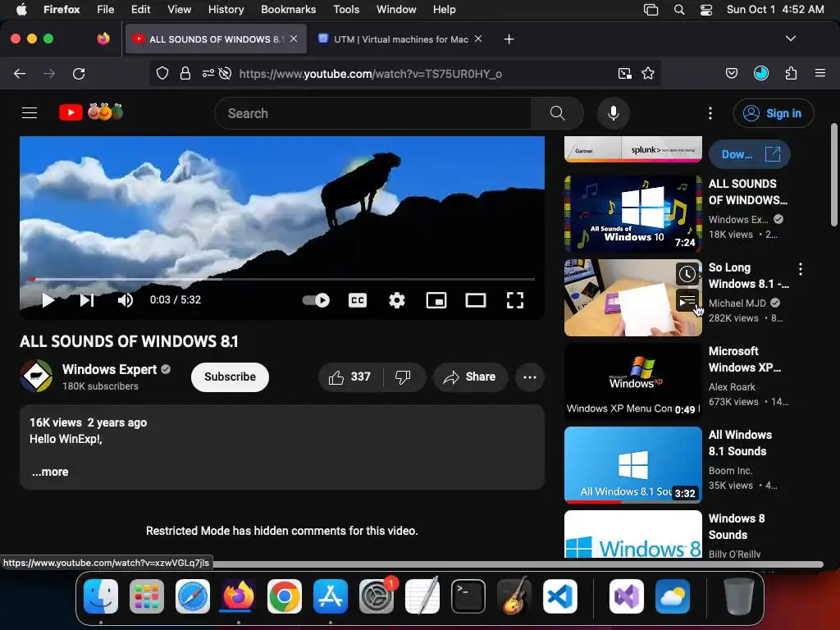Open Firefox account avatar
This screenshot has width=840, height=630.
(761, 73)
